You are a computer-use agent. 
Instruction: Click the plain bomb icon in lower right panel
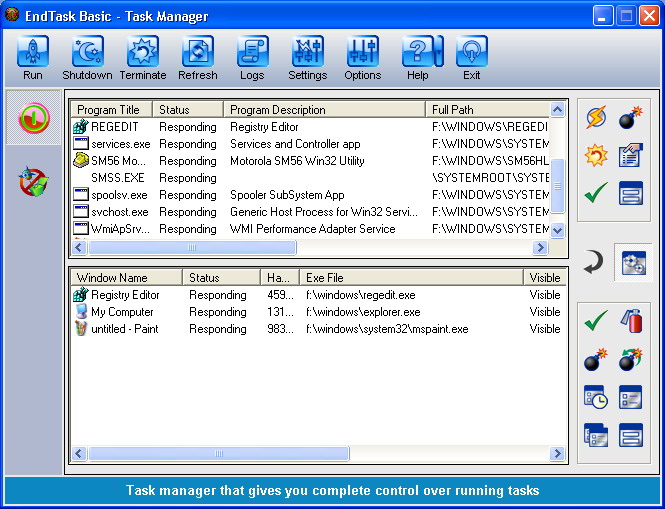(596, 359)
